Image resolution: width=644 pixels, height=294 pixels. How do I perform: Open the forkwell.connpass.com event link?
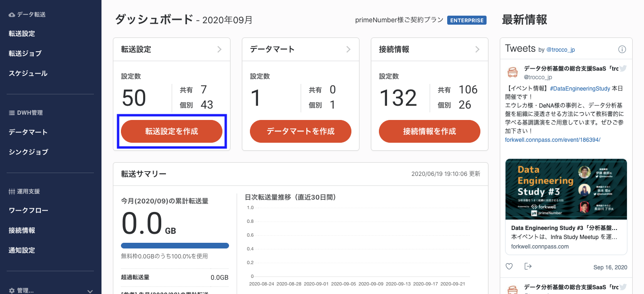(553, 140)
